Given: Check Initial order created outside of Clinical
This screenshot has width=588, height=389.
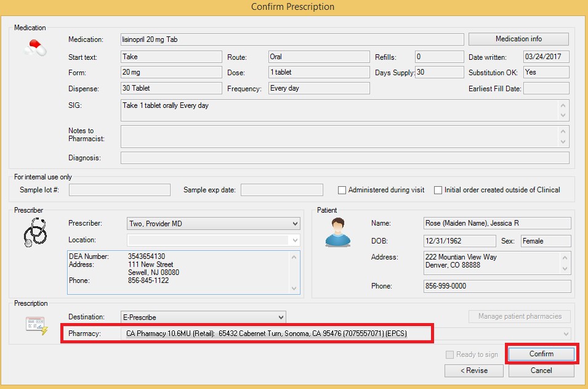Looking at the screenshot, I should pos(438,190).
